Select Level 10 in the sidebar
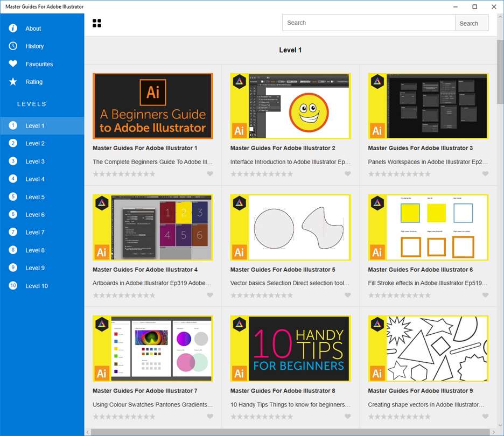Image resolution: width=504 pixels, height=436 pixels. point(42,286)
